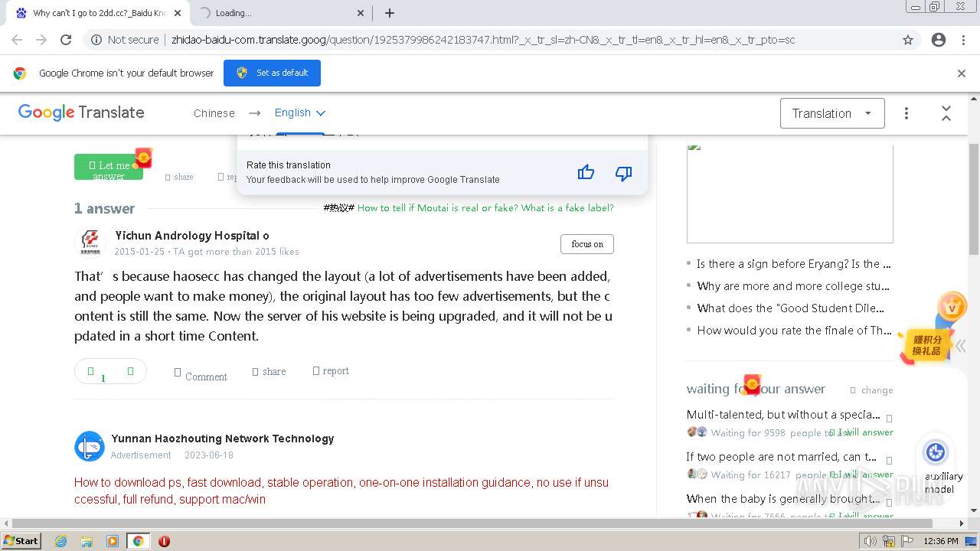
Task: Open Google Translate three-dot options menu
Action: [x=906, y=113]
